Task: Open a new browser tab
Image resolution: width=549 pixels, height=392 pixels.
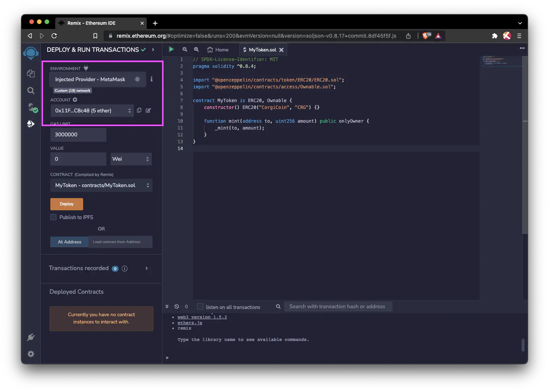Action: 155,23
